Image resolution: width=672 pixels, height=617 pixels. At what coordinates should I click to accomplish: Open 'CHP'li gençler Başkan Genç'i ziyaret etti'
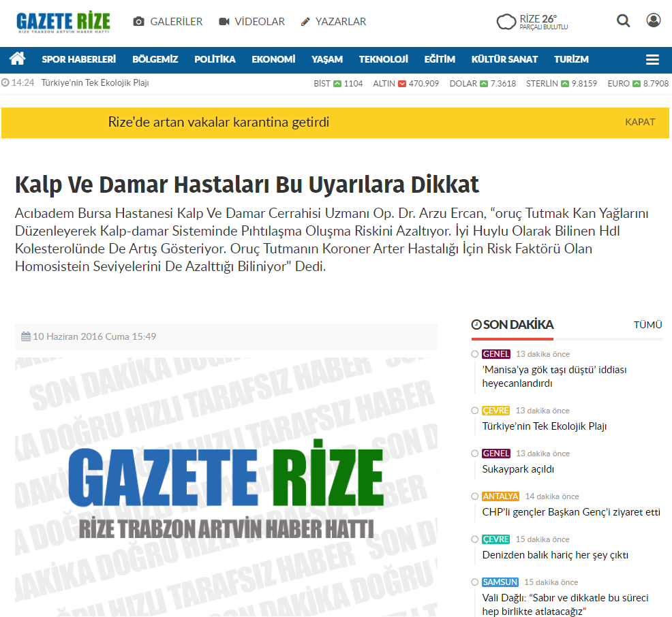click(x=571, y=511)
